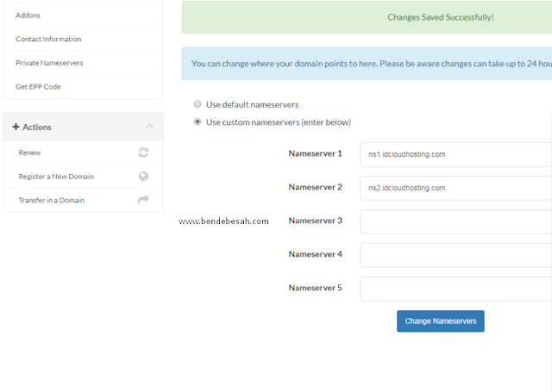
Task: Open Register a New Domain link
Action: pyautogui.click(x=56, y=177)
